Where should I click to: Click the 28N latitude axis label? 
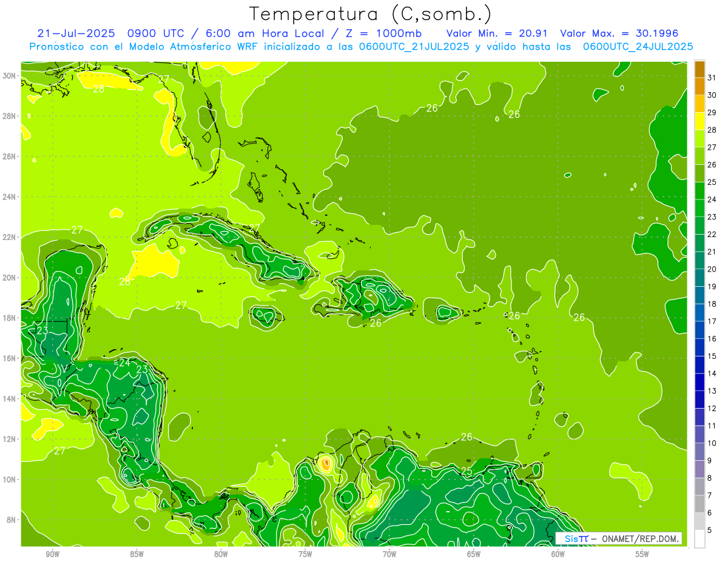(x=10, y=116)
